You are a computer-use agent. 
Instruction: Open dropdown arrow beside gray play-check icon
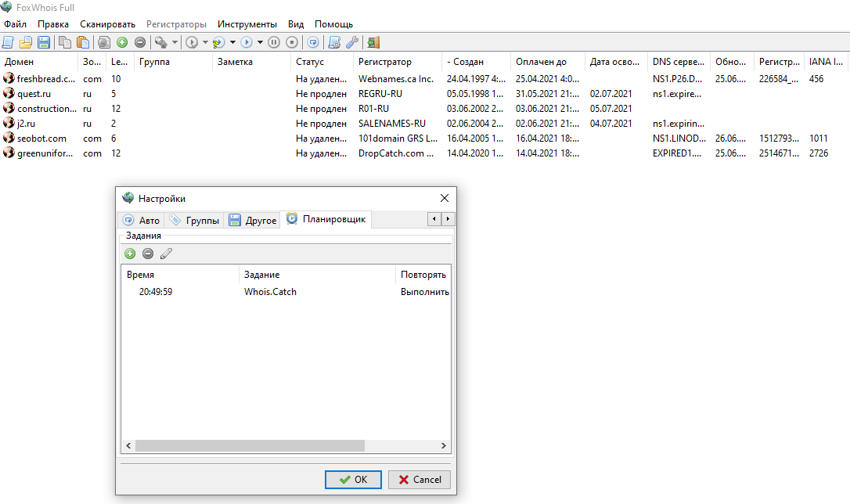point(205,42)
